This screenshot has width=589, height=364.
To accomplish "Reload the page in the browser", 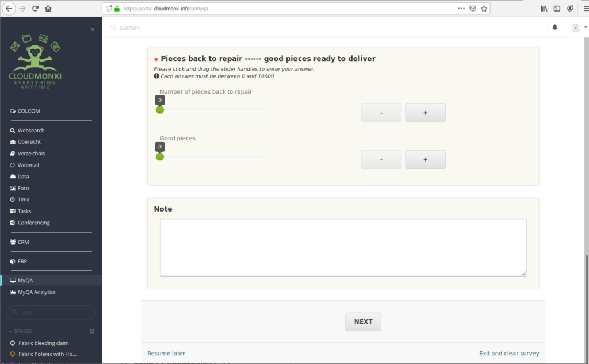I will tap(35, 9).
